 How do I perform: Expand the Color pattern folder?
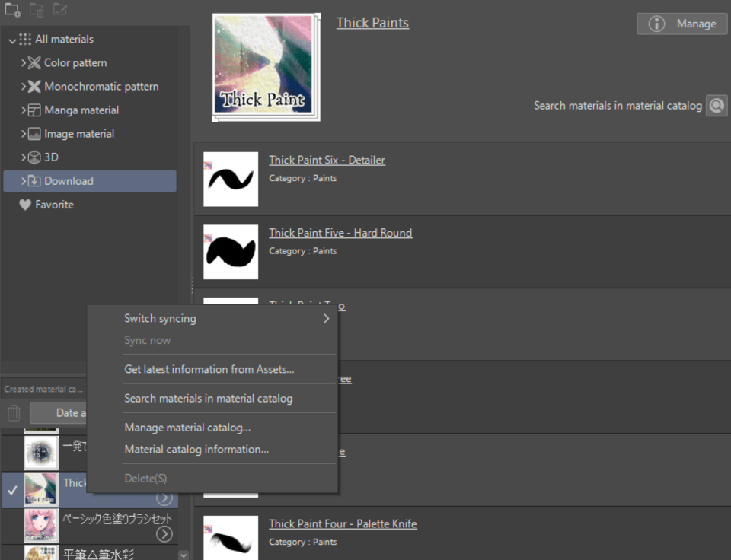tap(24, 62)
